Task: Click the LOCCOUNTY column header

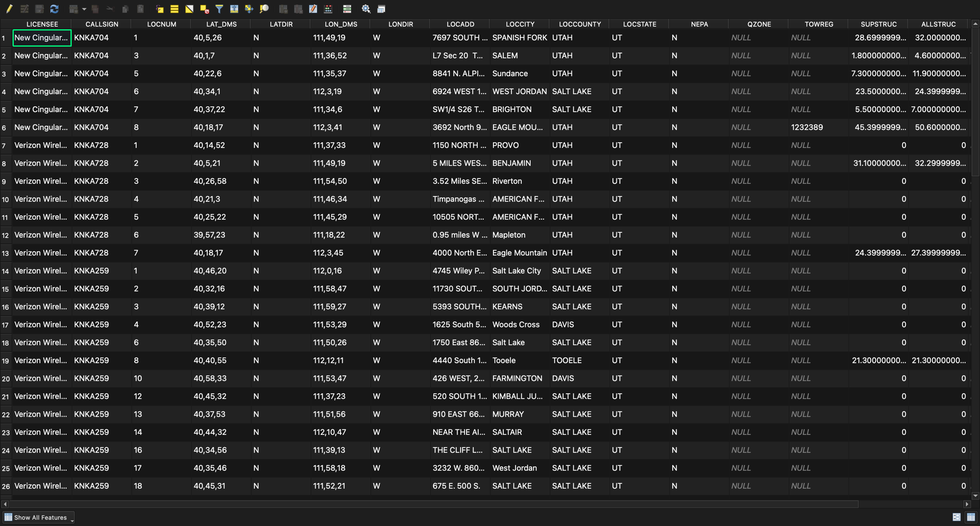Action: coord(580,24)
